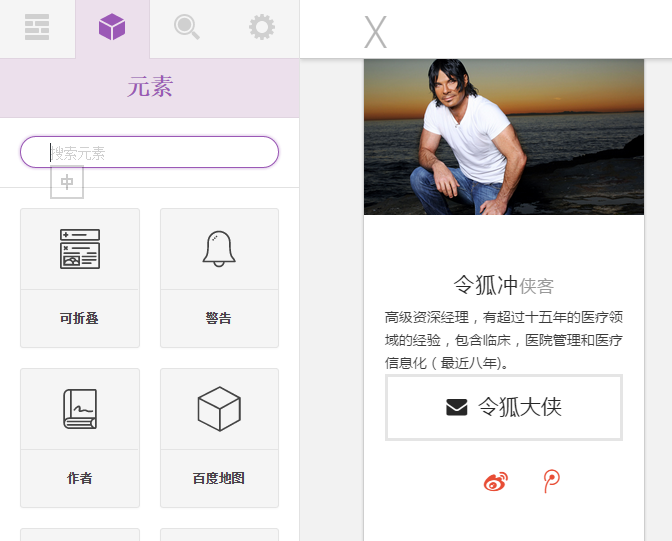Open the magnifier search tab
The height and width of the screenshot is (541, 672).
pyautogui.click(x=187, y=27)
